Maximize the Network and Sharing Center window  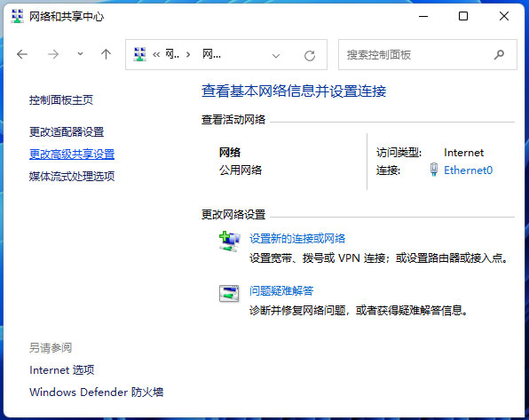463,16
